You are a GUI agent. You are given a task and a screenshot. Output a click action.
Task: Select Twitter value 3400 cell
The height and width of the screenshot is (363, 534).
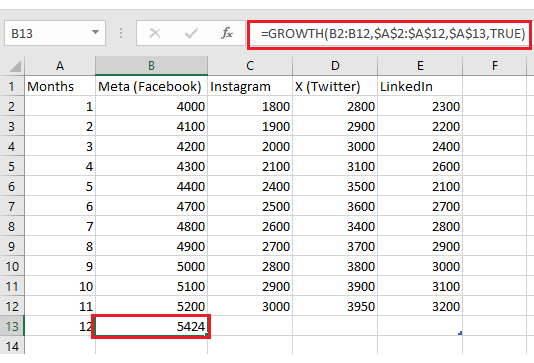click(335, 226)
